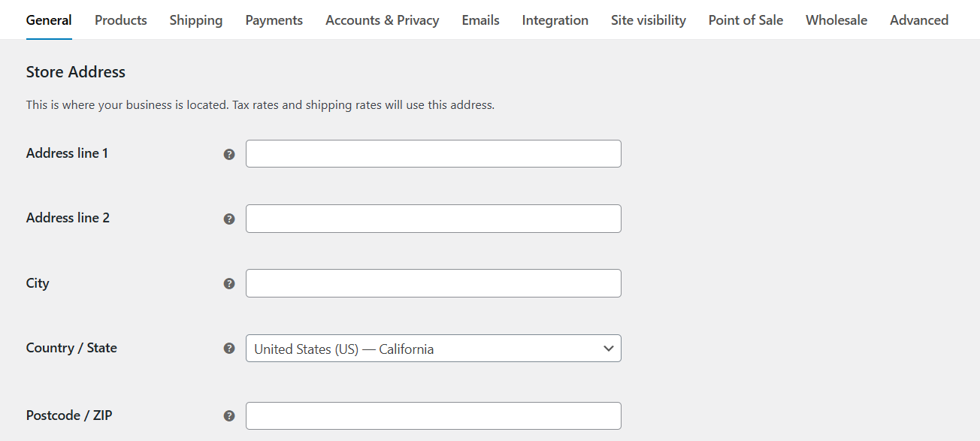This screenshot has height=441, width=980.
Task: Select the City input field
Action: [433, 283]
